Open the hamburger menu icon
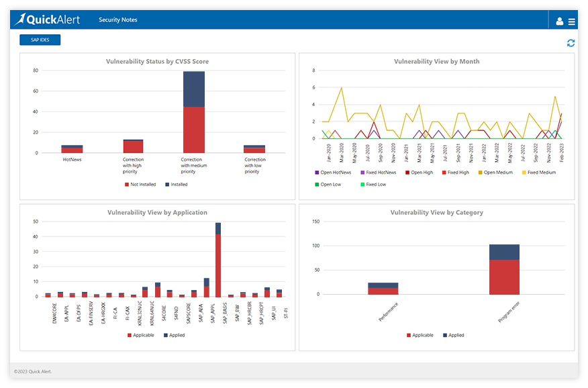Viewport: 588px width, 388px height. 571,21
